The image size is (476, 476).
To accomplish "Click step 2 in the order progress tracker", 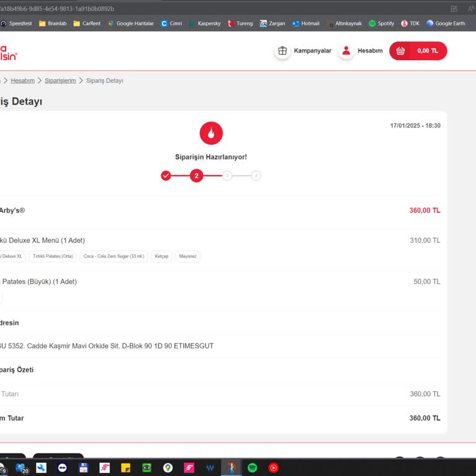I will click(196, 175).
